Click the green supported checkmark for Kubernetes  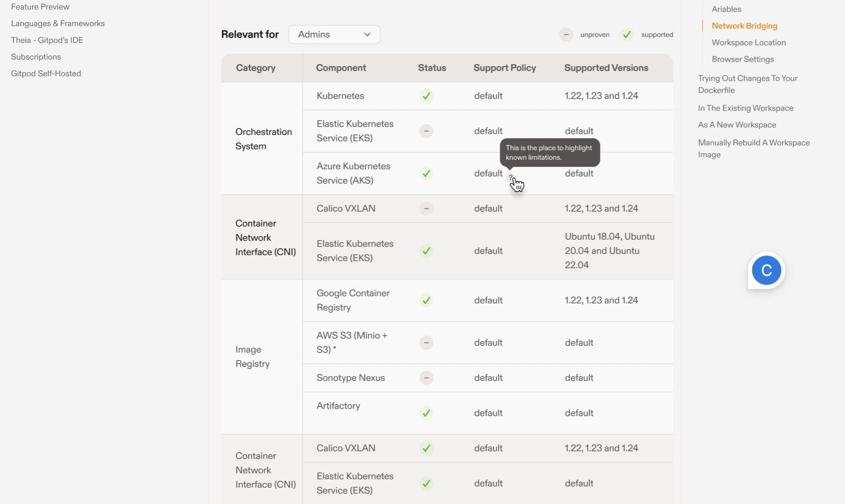coord(426,96)
